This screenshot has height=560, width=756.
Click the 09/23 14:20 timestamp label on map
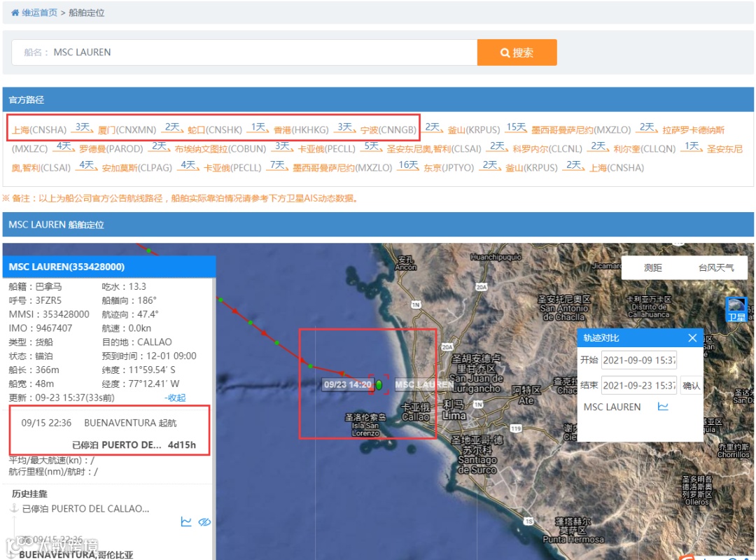pos(348,384)
